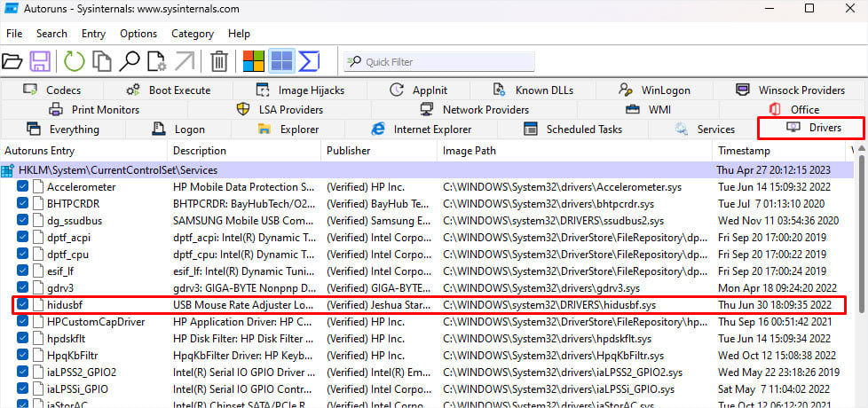The image size is (868, 408).
Task: Open the Search menu
Action: click(51, 34)
